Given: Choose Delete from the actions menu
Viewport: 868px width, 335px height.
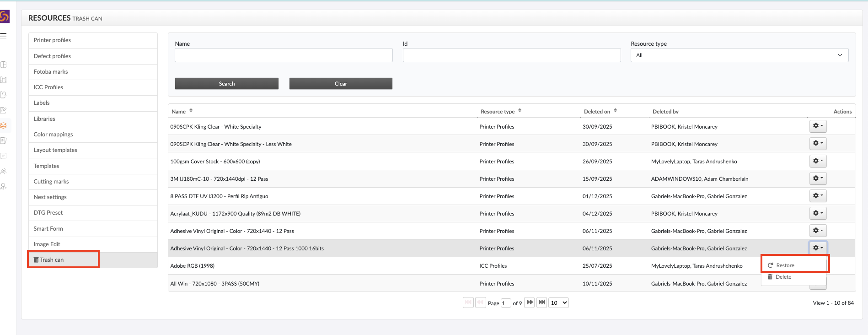Looking at the screenshot, I should tap(783, 277).
